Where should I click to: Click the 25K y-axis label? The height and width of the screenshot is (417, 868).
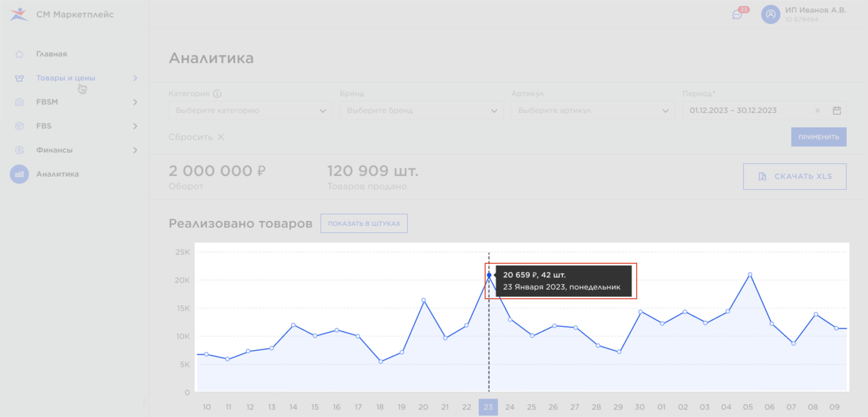coord(183,252)
